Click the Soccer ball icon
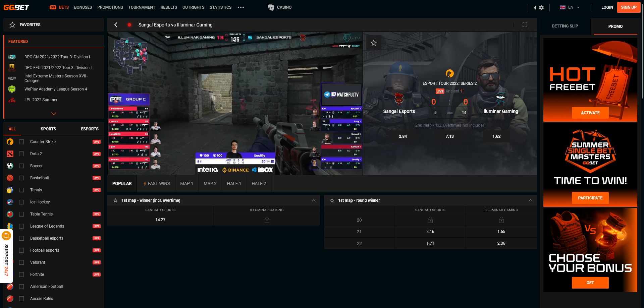The width and height of the screenshot is (644, 308). click(10, 166)
